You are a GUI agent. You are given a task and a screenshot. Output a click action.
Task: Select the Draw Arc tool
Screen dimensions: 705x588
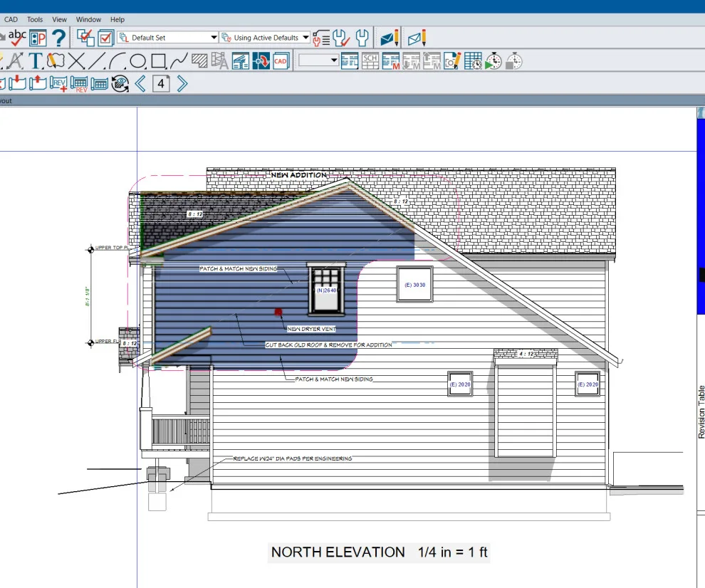(117, 61)
